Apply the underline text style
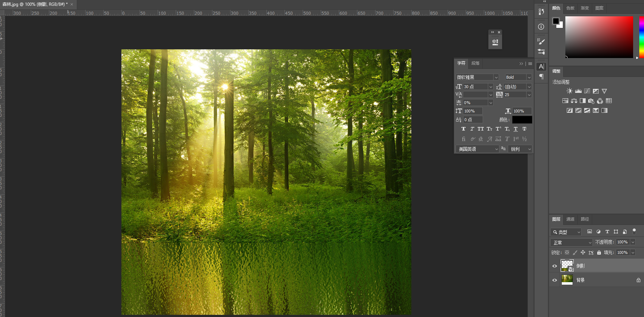The height and width of the screenshot is (317, 644). [515, 129]
